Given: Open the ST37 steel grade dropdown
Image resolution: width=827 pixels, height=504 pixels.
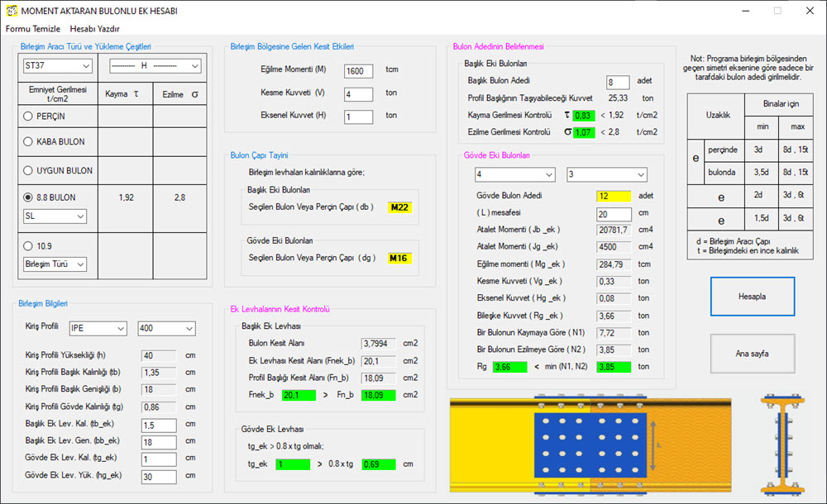Looking at the screenshot, I should click(x=58, y=66).
